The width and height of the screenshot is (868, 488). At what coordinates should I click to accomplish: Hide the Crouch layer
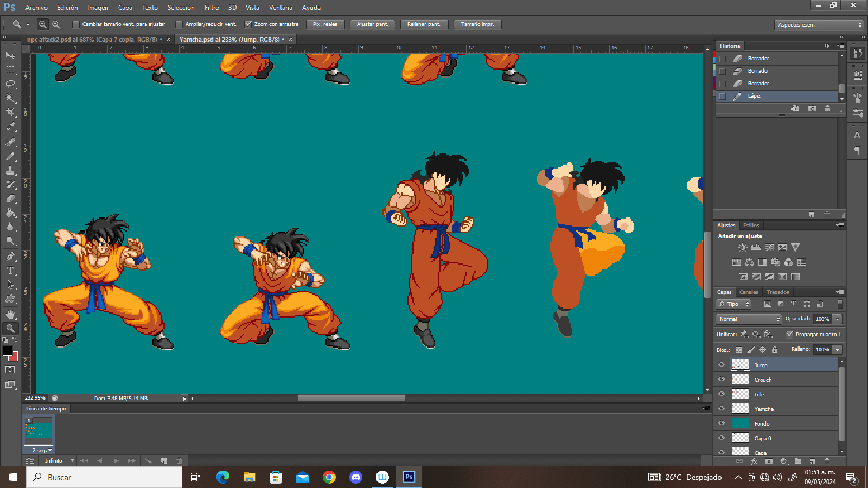pos(722,380)
